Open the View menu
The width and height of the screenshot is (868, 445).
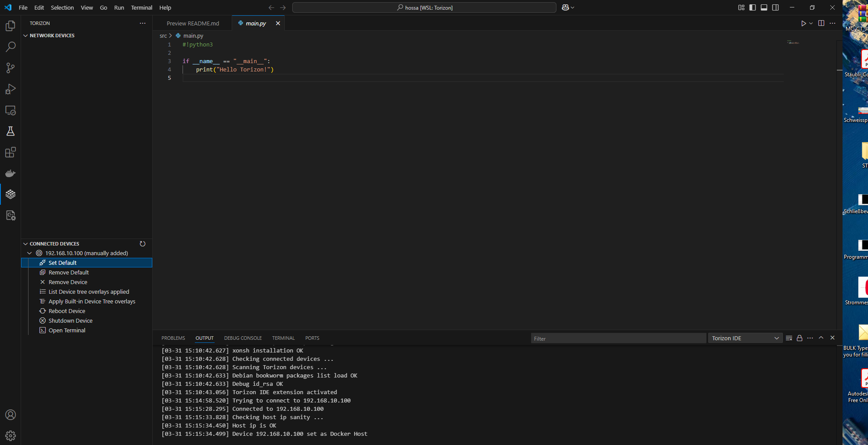pos(87,7)
